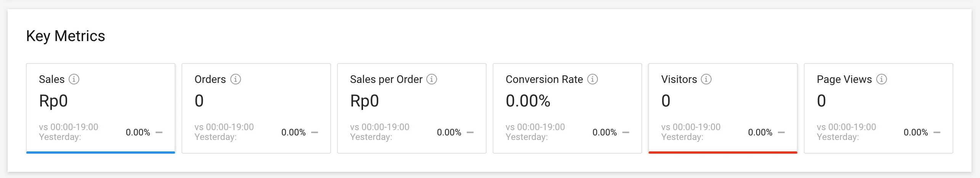
Task: Click the Sales per Order info icon
Action: (432, 79)
